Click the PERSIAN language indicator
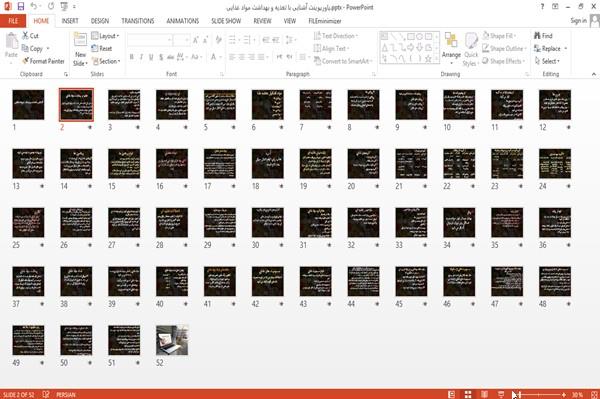Image resolution: width=600 pixels, height=399 pixels. pyautogui.click(x=66, y=394)
